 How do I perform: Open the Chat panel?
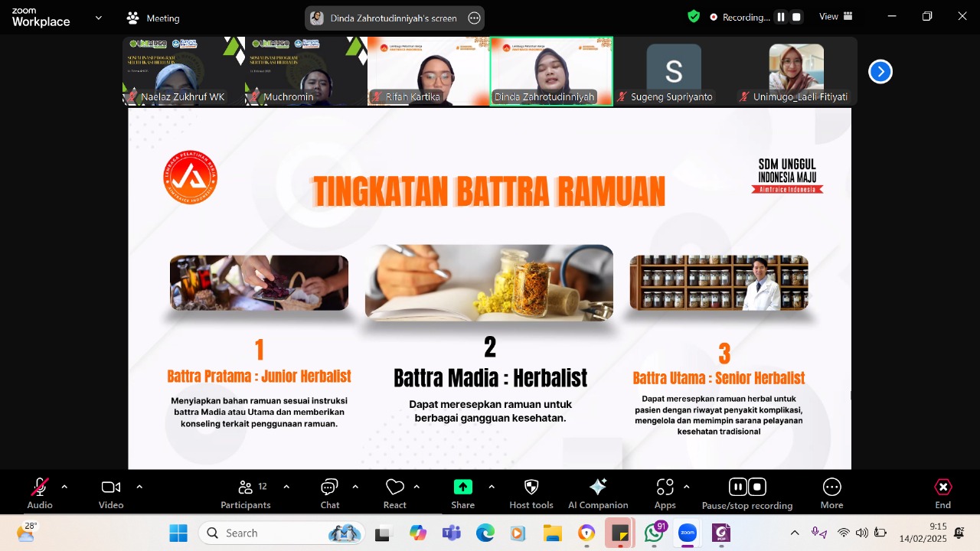coord(330,494)
